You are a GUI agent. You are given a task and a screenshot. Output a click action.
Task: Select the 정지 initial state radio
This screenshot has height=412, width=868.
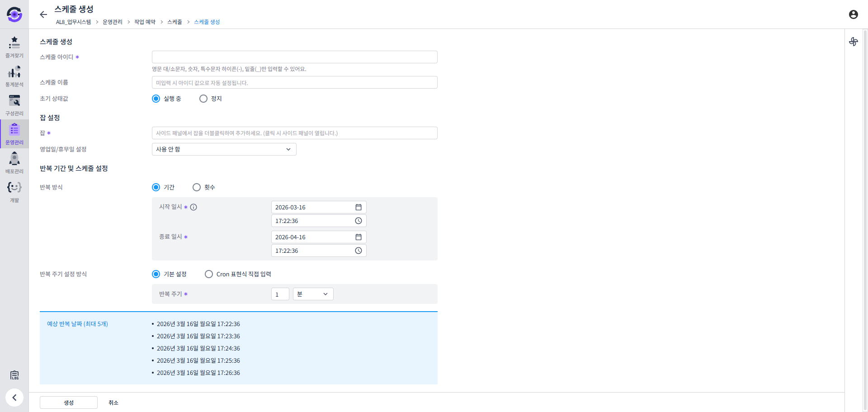click(x=203, y=99)
